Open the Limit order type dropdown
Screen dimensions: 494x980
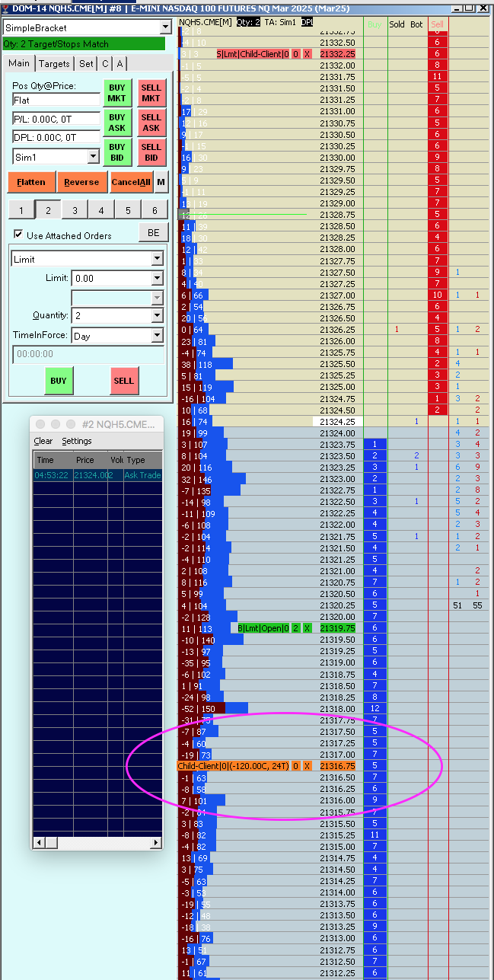click(x=157, y=260)
